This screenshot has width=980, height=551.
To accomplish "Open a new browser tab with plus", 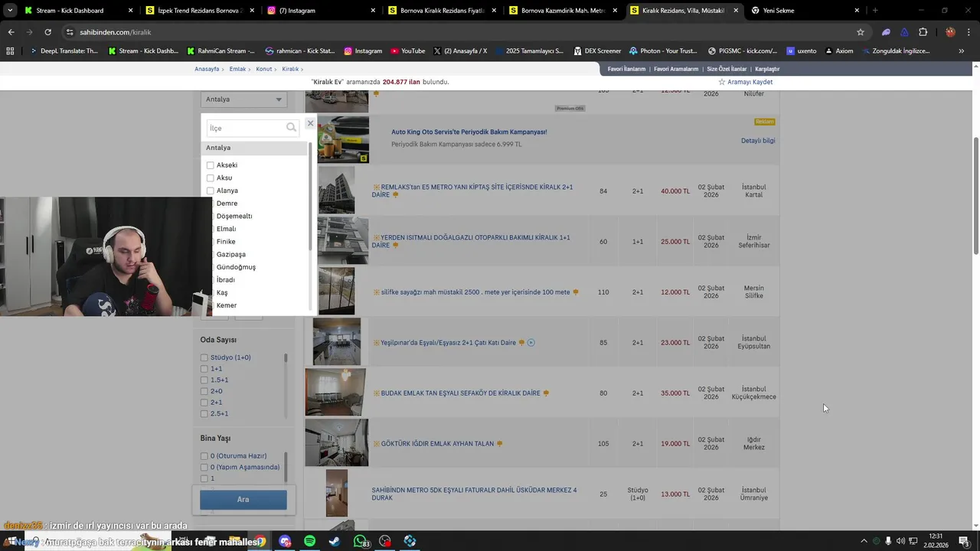I will click(x=875, y=11).
